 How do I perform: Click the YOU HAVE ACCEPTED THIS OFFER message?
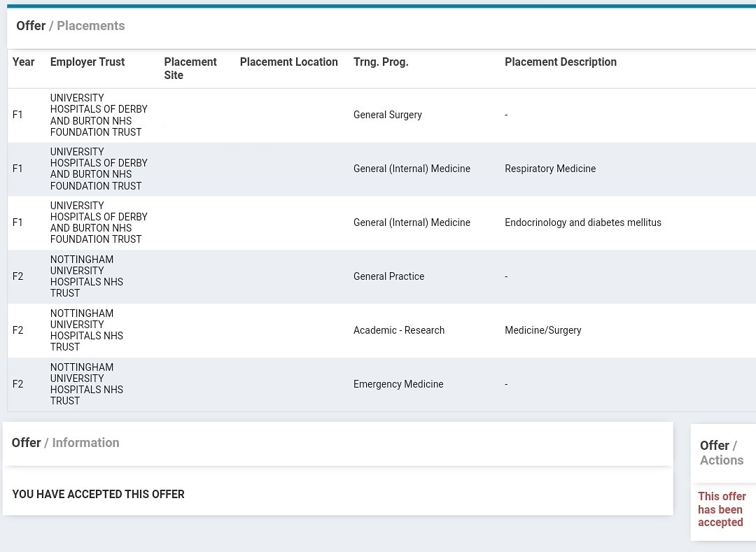[x=99, y=494]
